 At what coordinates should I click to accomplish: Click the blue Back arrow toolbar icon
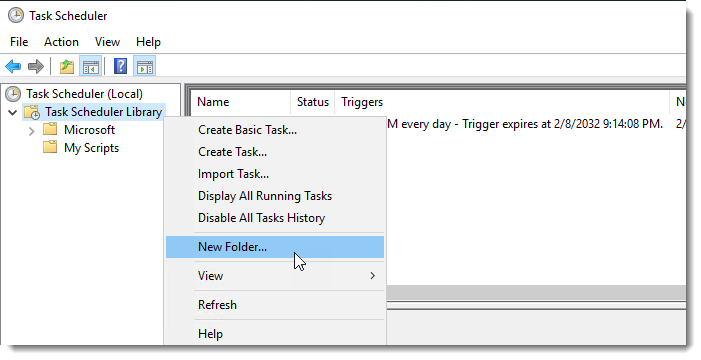tap(13, 67)
